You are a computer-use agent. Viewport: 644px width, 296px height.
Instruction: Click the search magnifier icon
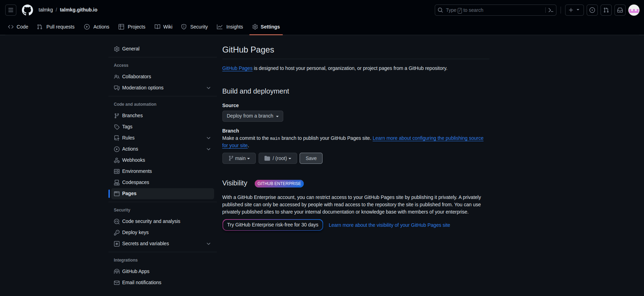(440, 10)
